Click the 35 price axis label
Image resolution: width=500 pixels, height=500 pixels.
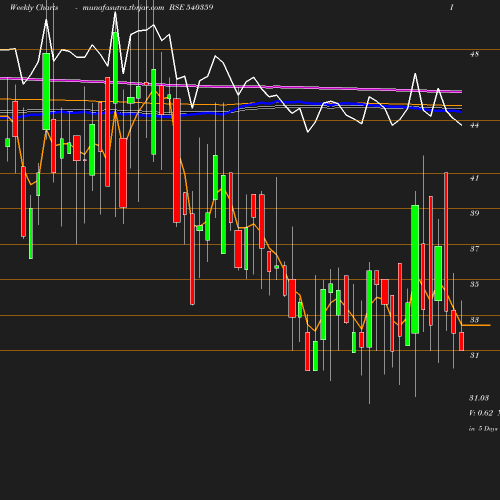pos(474,284)
